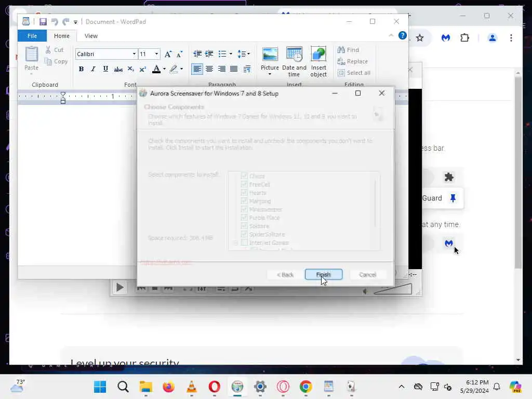Click the text highlight color button
The height and width of the screenshot is (399, 532).
(x=174, y=69)
